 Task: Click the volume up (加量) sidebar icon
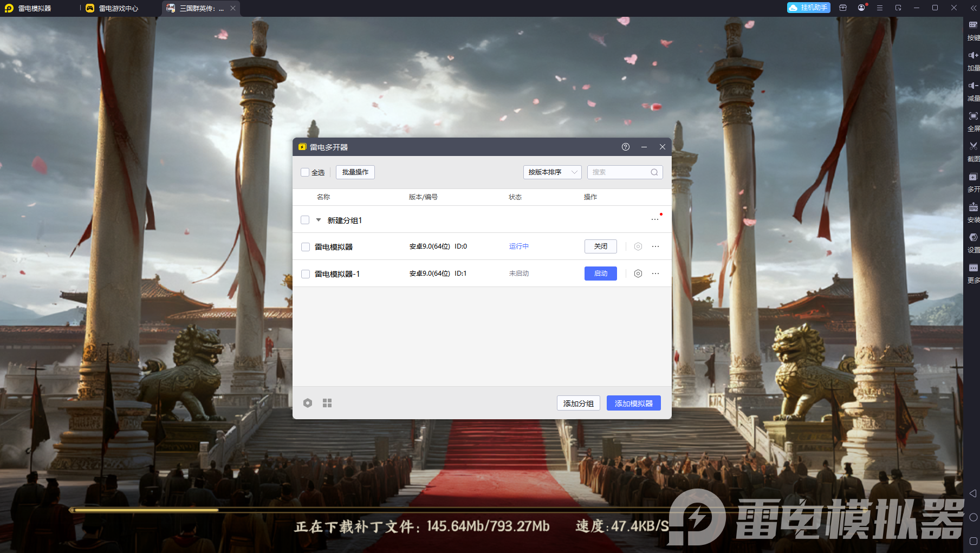[x=973, y=55]
